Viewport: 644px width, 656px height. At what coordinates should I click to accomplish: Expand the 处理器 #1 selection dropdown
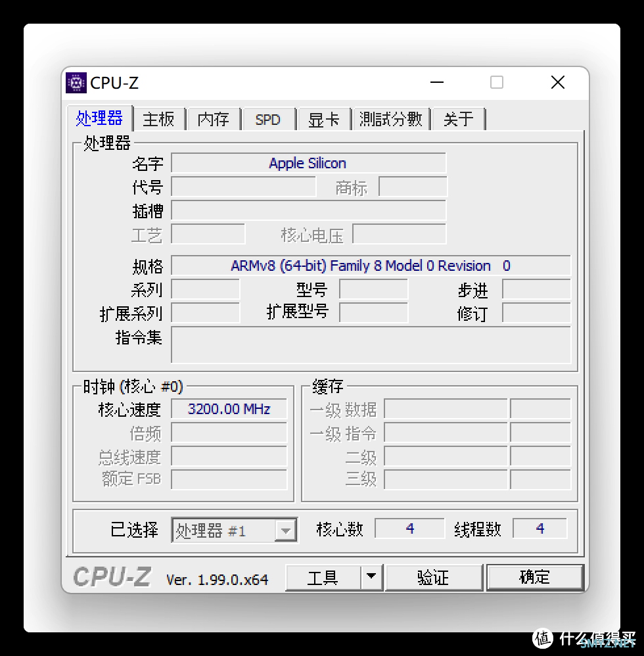(286, 530)
